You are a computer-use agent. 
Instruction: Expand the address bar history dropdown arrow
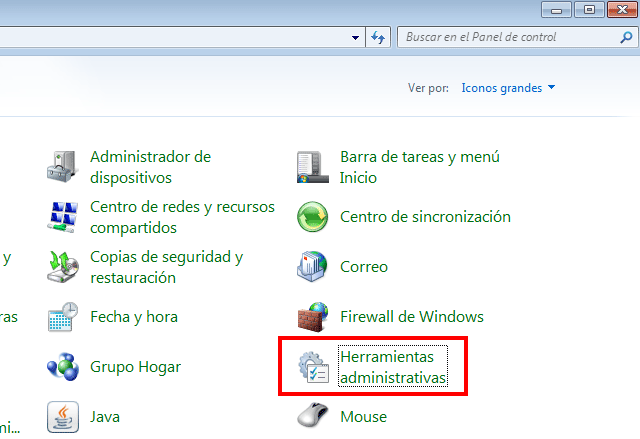pyautogui.click(x=355, y=38)
